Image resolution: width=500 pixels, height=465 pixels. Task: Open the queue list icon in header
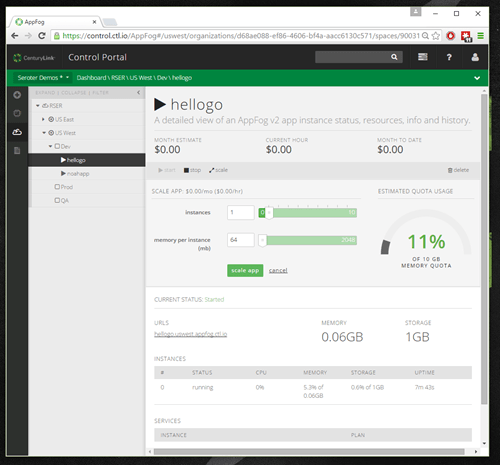[x=423, y=57]
